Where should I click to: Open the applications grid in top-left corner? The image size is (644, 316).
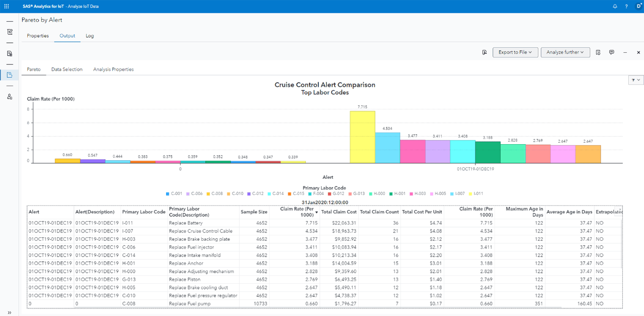click(x=6, y=6)
